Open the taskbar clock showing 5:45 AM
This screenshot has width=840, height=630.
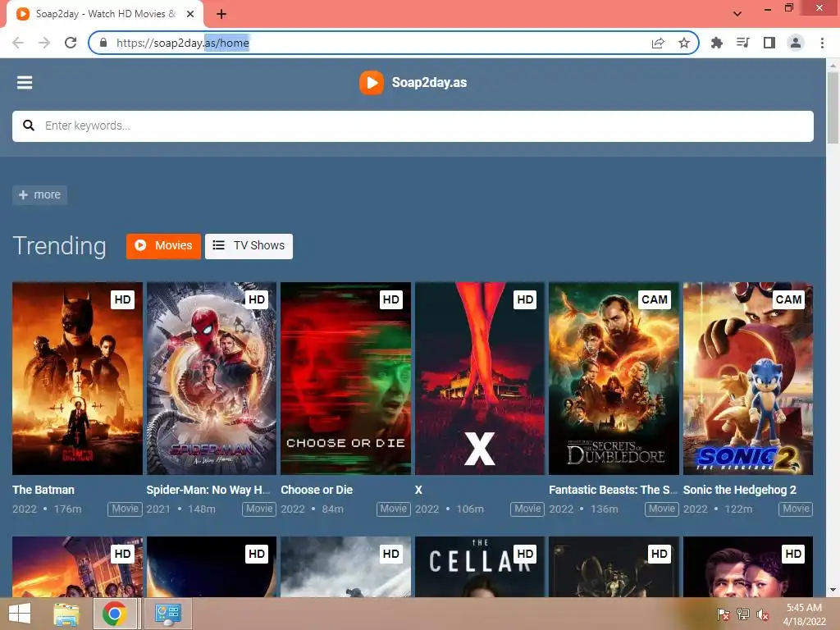click(804, 614)
